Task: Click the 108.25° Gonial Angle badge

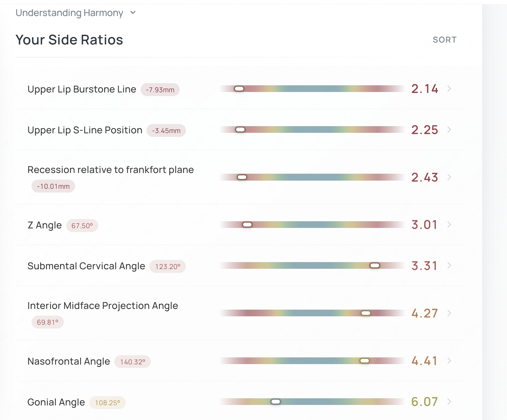Action: (107, 403)
